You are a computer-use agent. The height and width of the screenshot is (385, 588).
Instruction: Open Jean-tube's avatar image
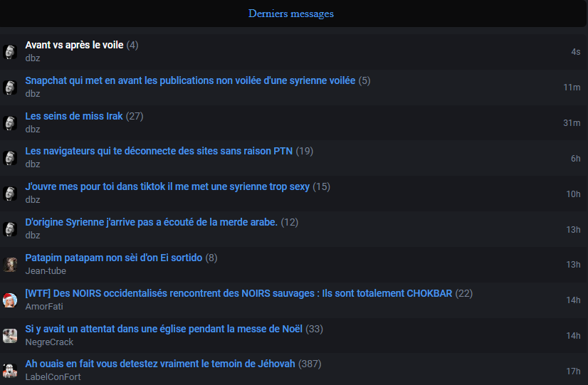[10, 265]
